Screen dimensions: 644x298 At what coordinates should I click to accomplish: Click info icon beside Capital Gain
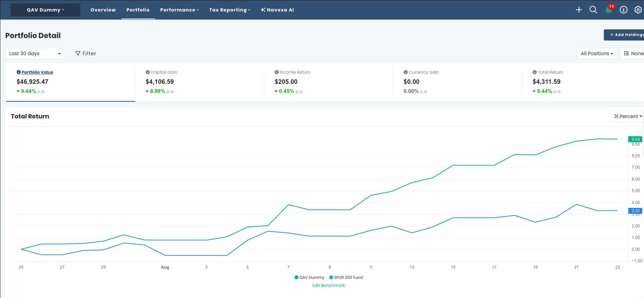(147, 72)
